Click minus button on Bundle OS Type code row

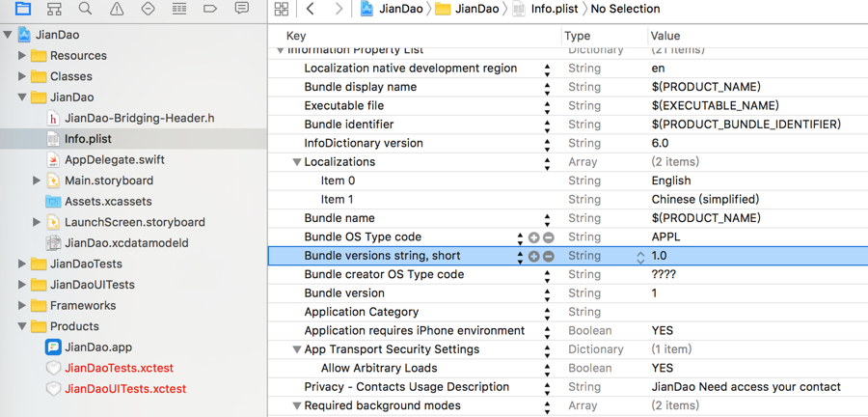click(x=548, y=237)
